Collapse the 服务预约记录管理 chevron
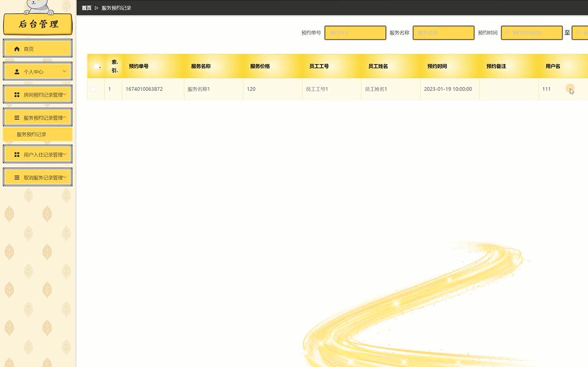The height and width of the screenshot is (367, 588). [65, 117]
